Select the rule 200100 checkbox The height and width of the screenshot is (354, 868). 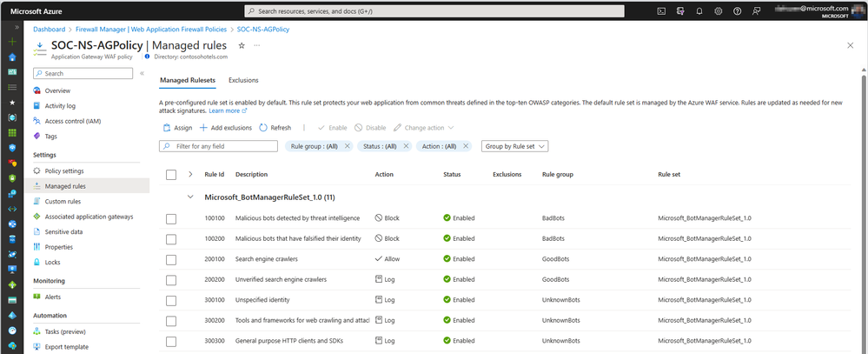pyautogui.click(x=171, y=259)
